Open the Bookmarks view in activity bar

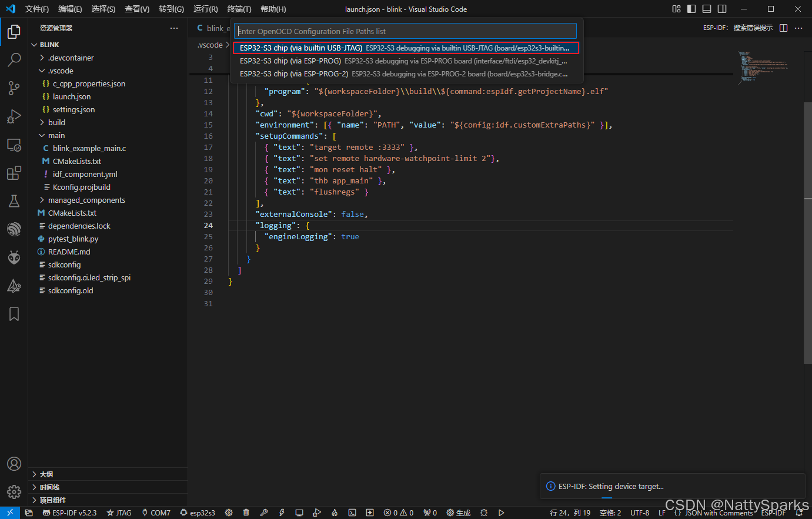coord(14,314)
